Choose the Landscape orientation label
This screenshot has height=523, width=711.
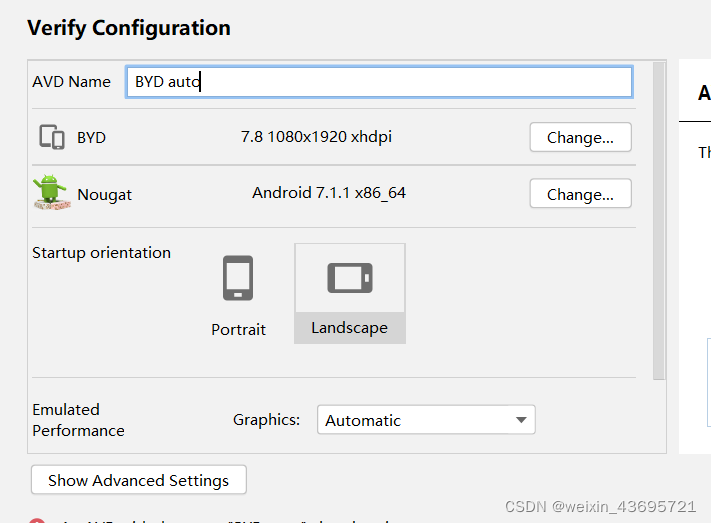pos(350,327)
